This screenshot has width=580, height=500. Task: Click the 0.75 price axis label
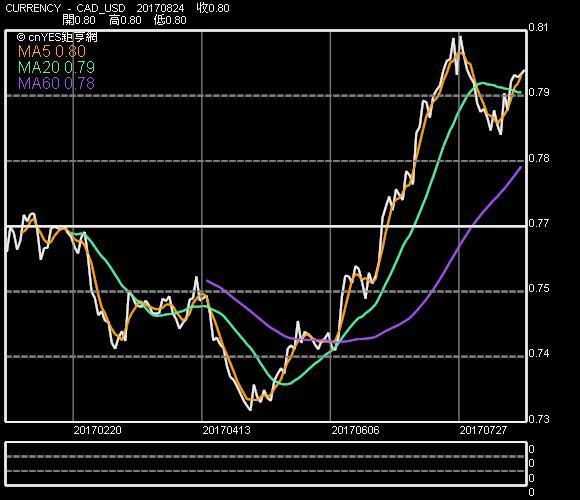point(538,288)
